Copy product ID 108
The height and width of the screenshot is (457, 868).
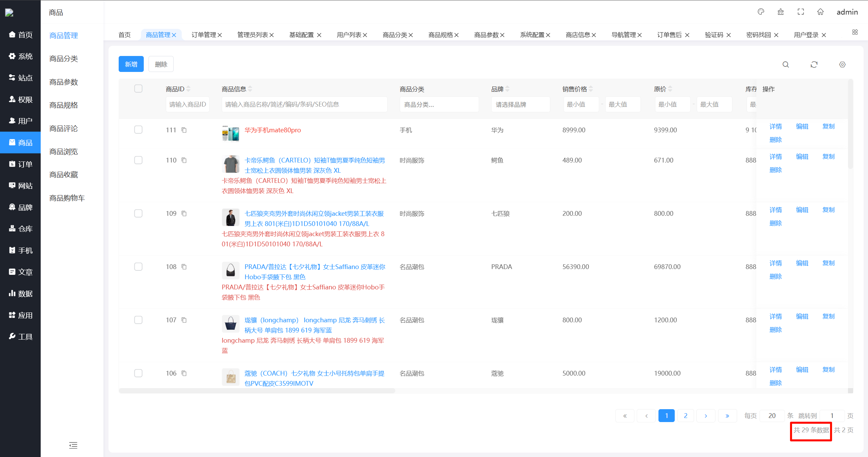(x=184, y=267)
